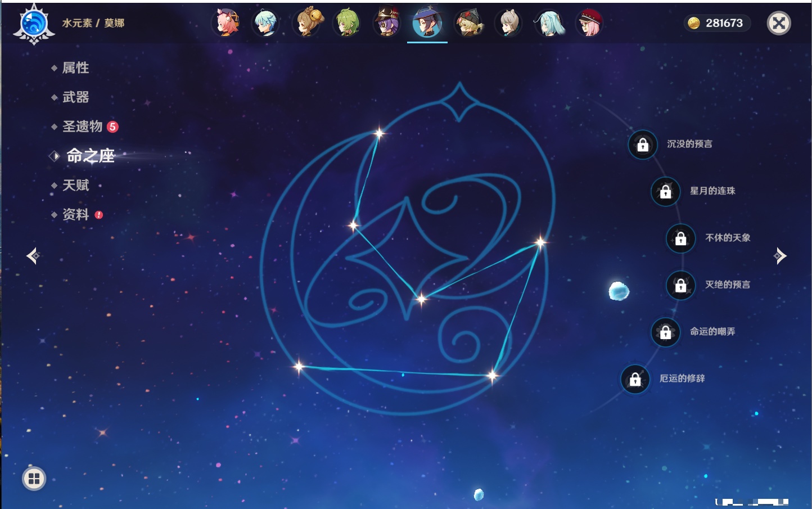Go to previous character with left arrow

(33, 256)
